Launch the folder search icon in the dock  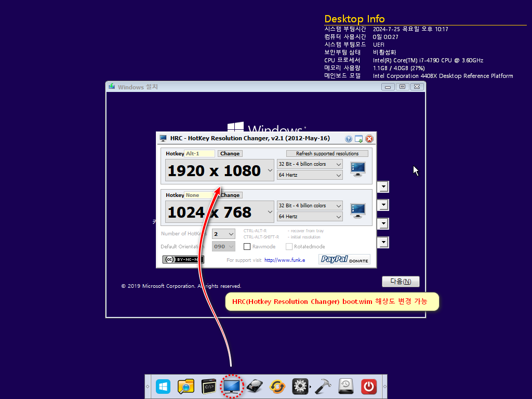pyautogui.click(x=186, y=387)
